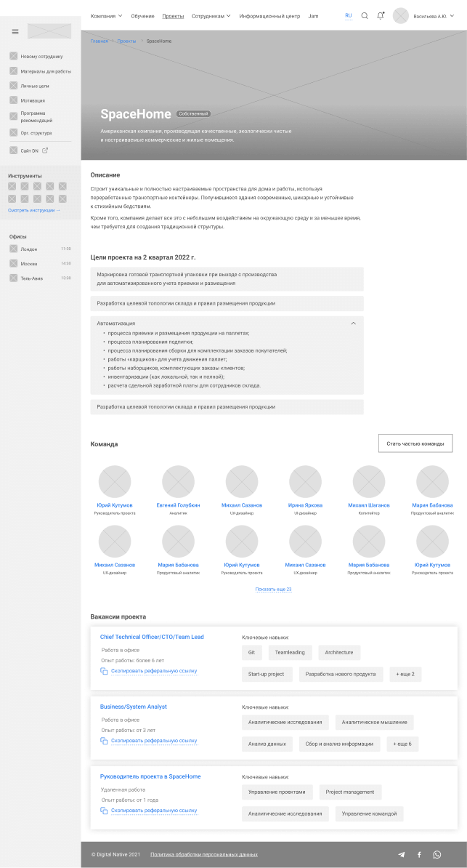The width and height of the screenshot is (467, 868).
Task: Click the Управление командой skill tag
Action: tap(370, 813)
